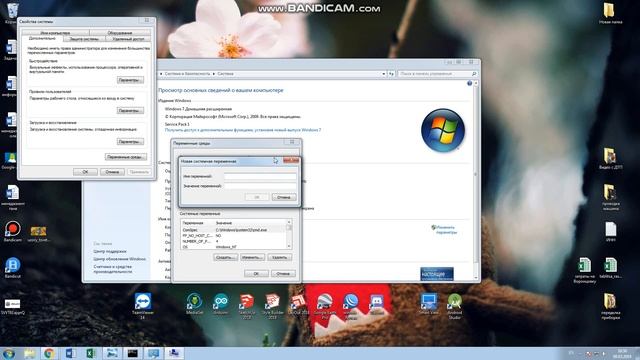Confirm System Properties with ОК

[85, 172]
